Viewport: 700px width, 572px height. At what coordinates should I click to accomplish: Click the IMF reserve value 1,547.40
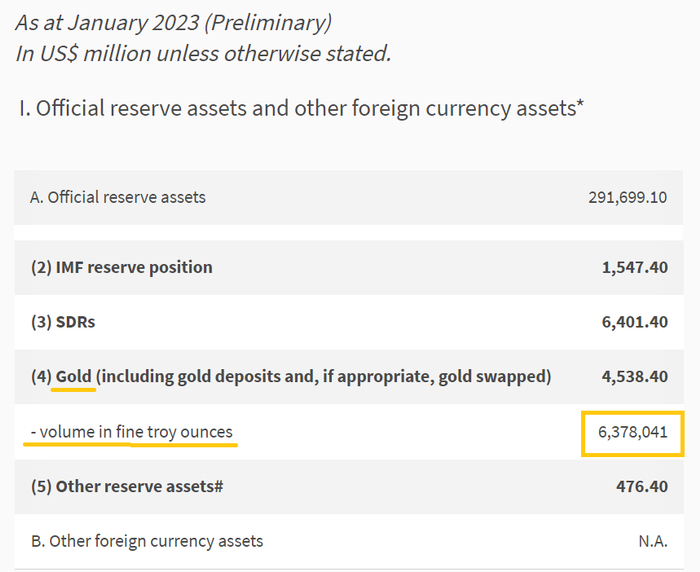635,267
